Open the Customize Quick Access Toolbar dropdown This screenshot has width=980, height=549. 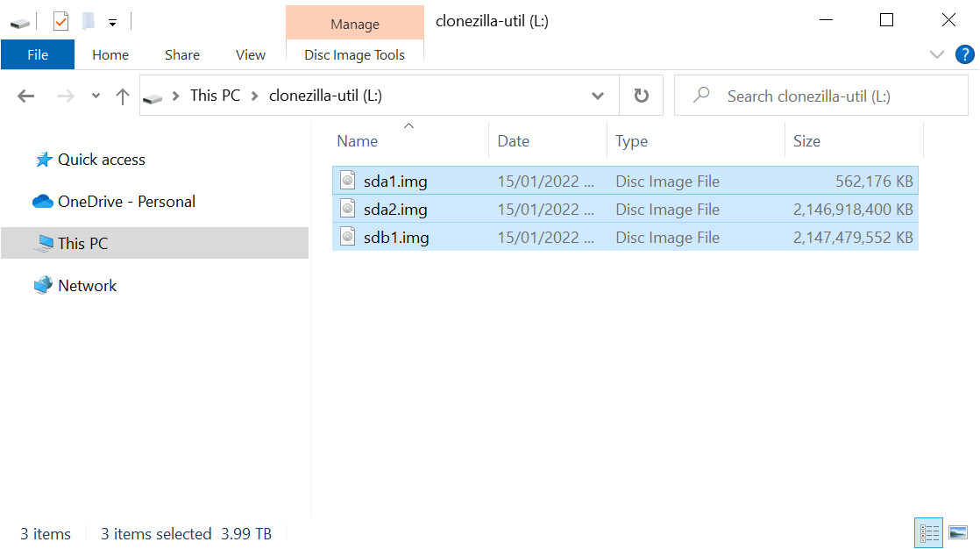tap(113, 23)
